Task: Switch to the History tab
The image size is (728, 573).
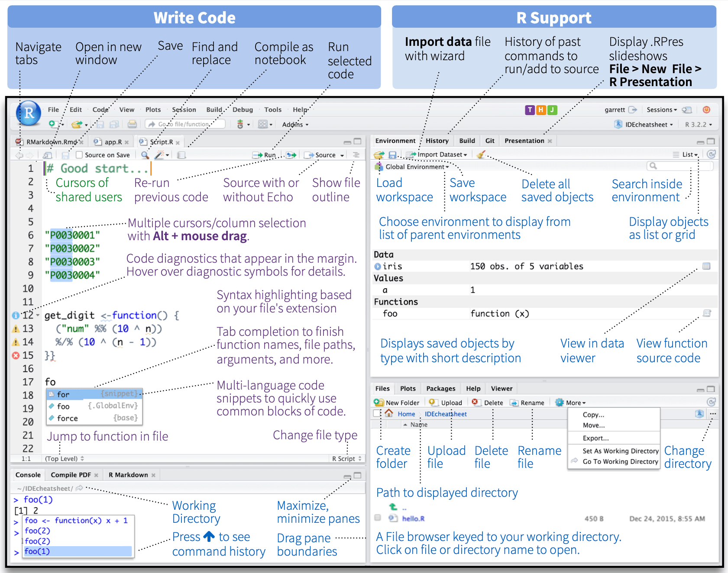Action: tap(437, 141)
